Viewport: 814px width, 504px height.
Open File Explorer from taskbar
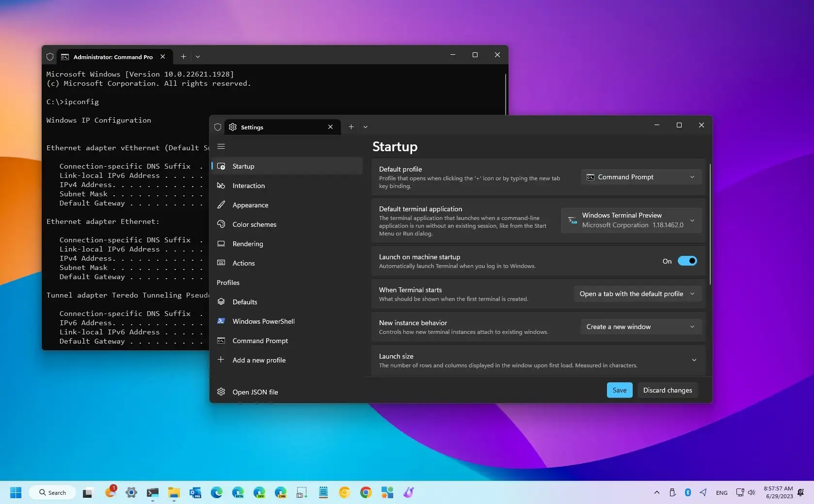(x=174, y=492)
